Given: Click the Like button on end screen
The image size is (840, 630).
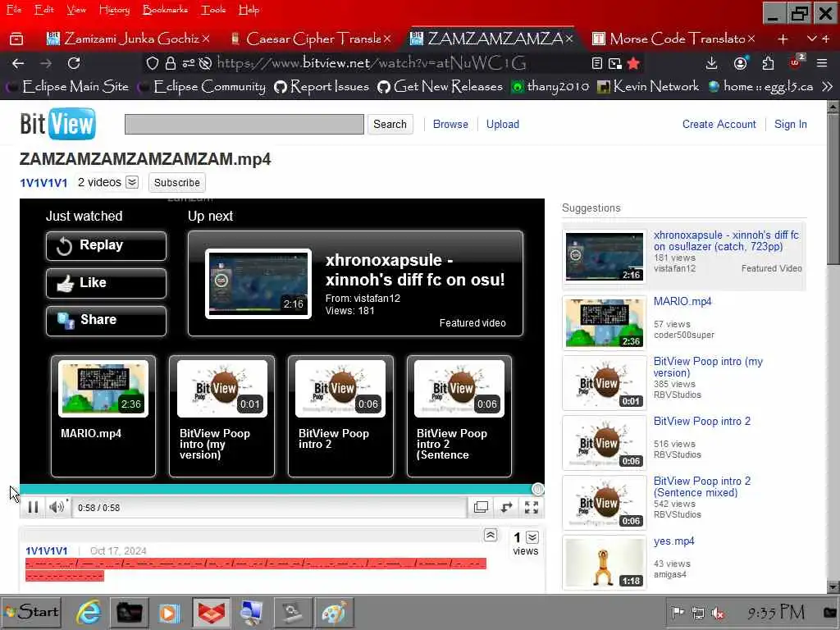Looking at the screenshot, I should [106, 283].
